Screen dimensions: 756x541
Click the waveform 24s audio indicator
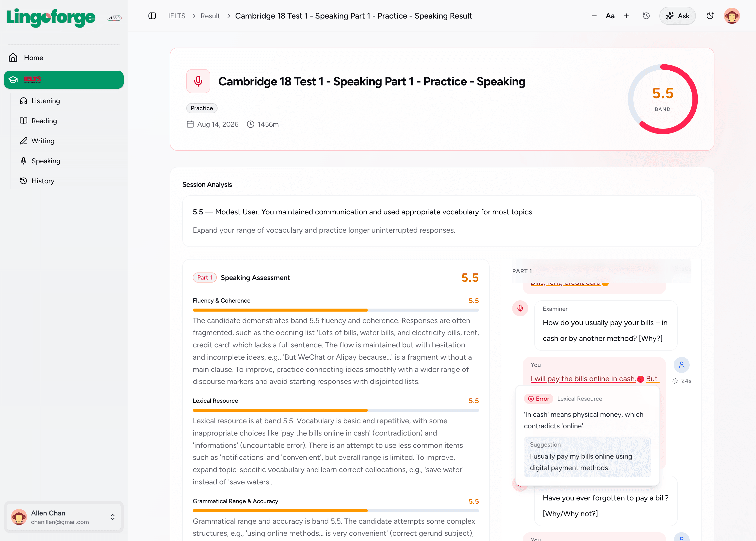[x=681, y=381]
